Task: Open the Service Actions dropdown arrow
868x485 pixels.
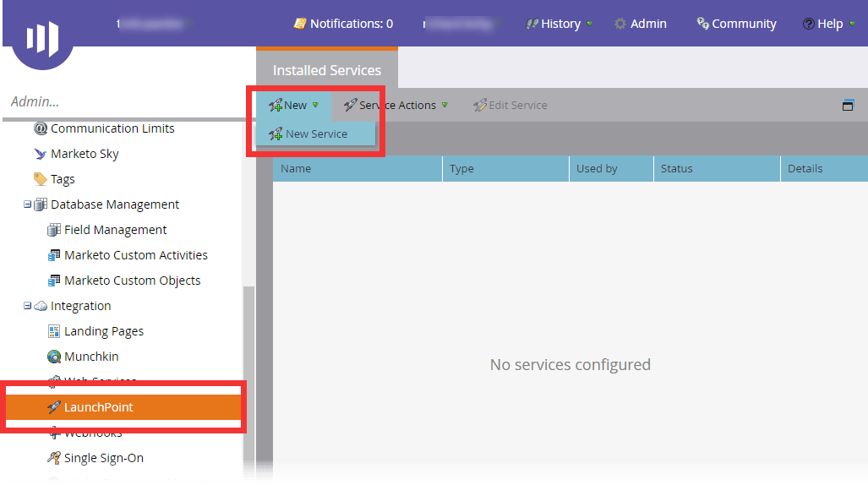Action: pos(445,105)
